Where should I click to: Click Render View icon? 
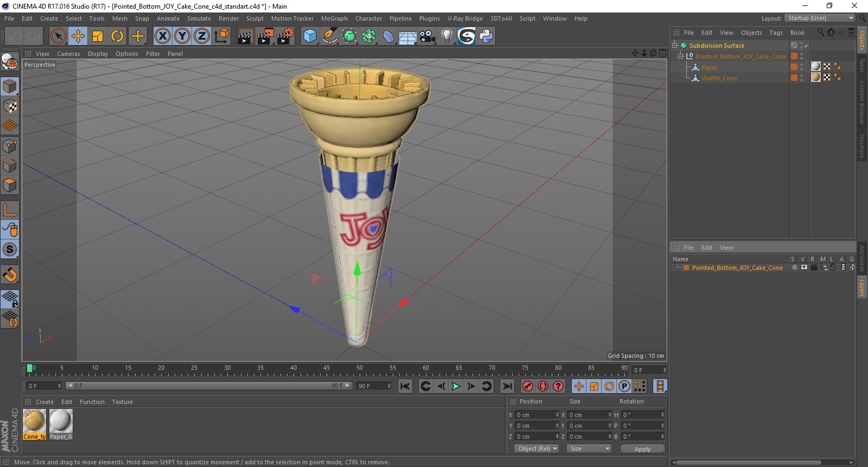coord(245,36)
